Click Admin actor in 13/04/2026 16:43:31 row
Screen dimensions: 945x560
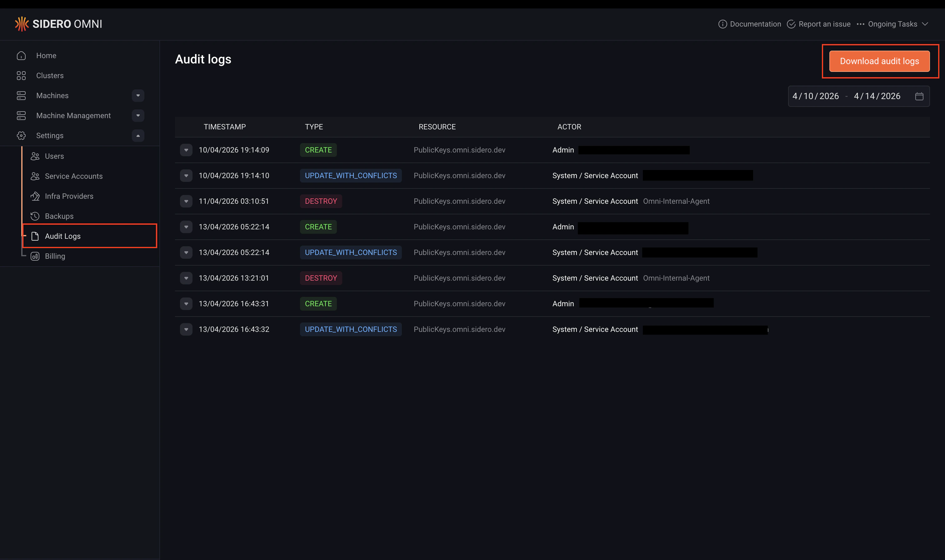[x=563, y=304]
